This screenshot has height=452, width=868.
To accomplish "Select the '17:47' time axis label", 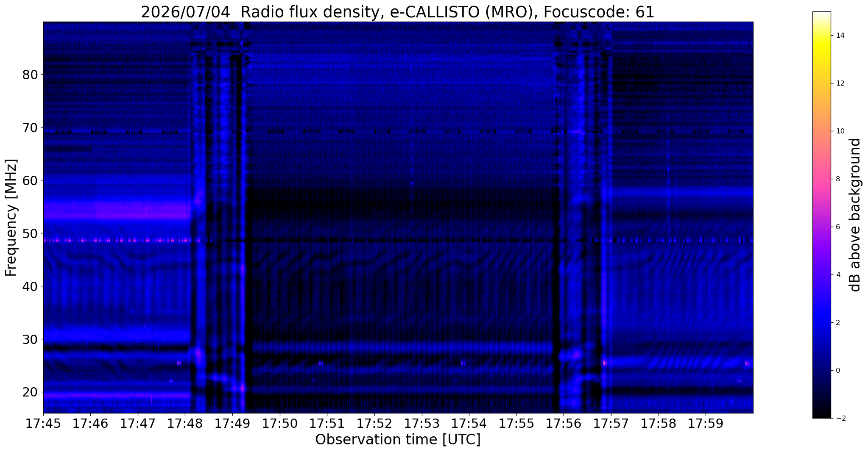I will tap(138, 424).
